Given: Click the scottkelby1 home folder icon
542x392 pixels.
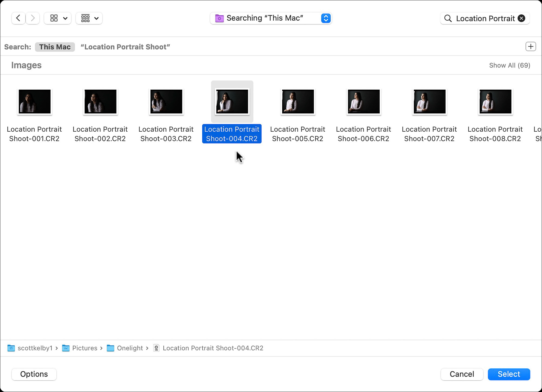Looking at the screenshot, I should [x=11, y=348].
